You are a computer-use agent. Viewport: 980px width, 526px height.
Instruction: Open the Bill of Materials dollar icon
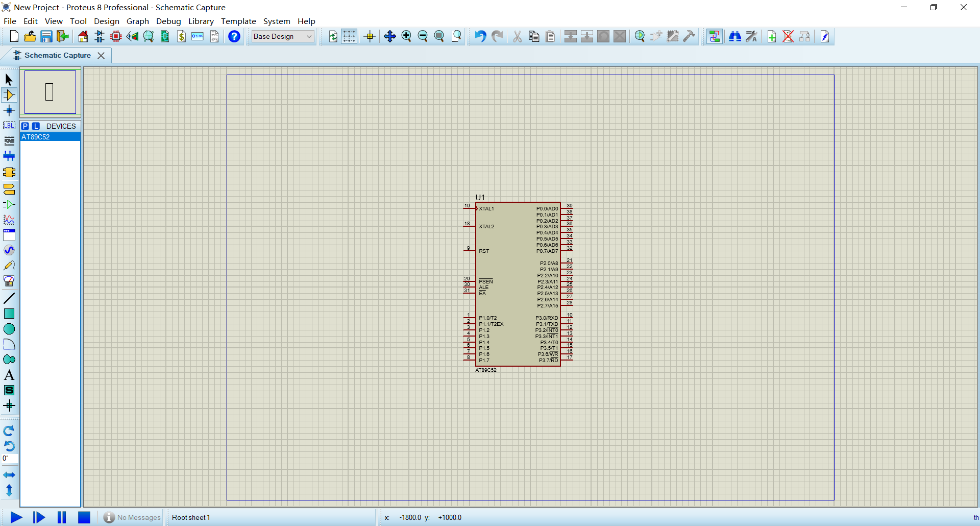[x=182, y=36]
